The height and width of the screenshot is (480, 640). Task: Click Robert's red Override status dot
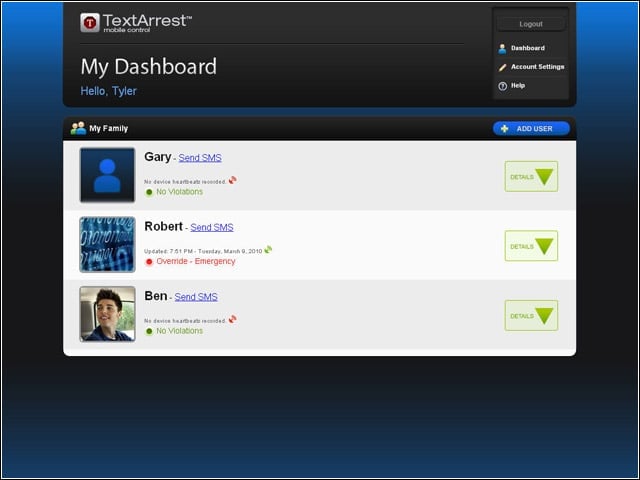[x=149, y=262]
